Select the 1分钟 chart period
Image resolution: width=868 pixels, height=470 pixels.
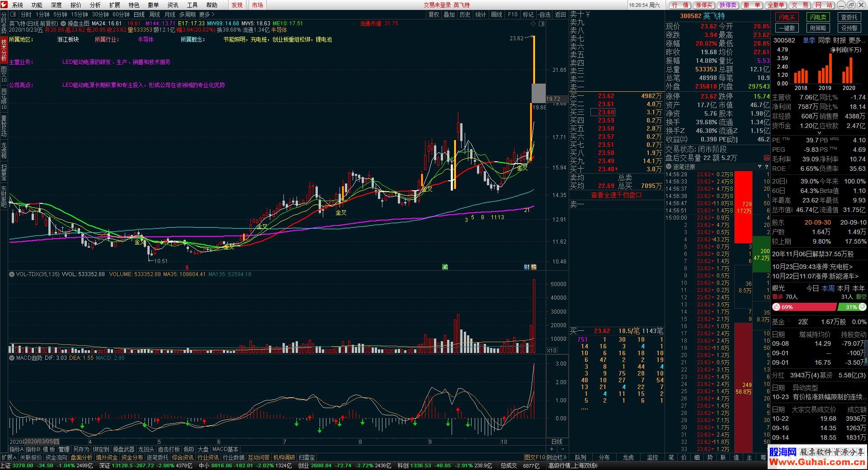click(x=42, y=15)
